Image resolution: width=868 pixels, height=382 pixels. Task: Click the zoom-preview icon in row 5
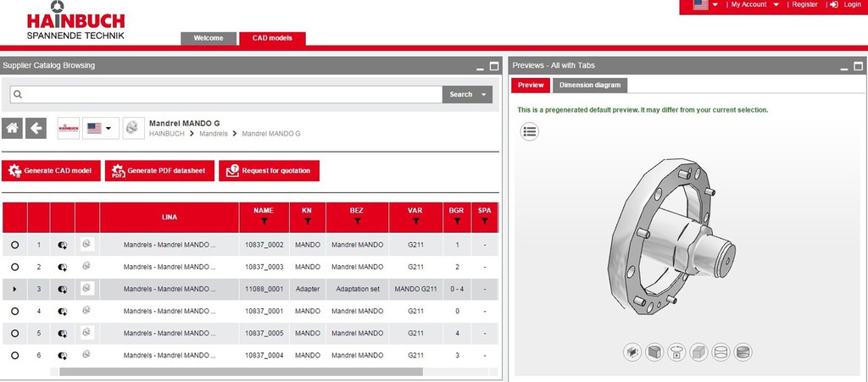(x=63, y=334)
